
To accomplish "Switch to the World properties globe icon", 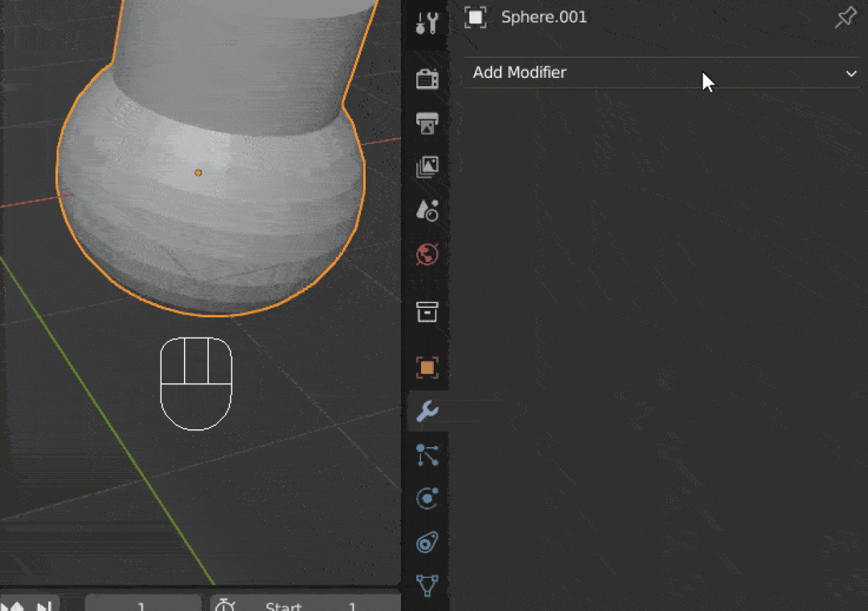I will point(427,255).
